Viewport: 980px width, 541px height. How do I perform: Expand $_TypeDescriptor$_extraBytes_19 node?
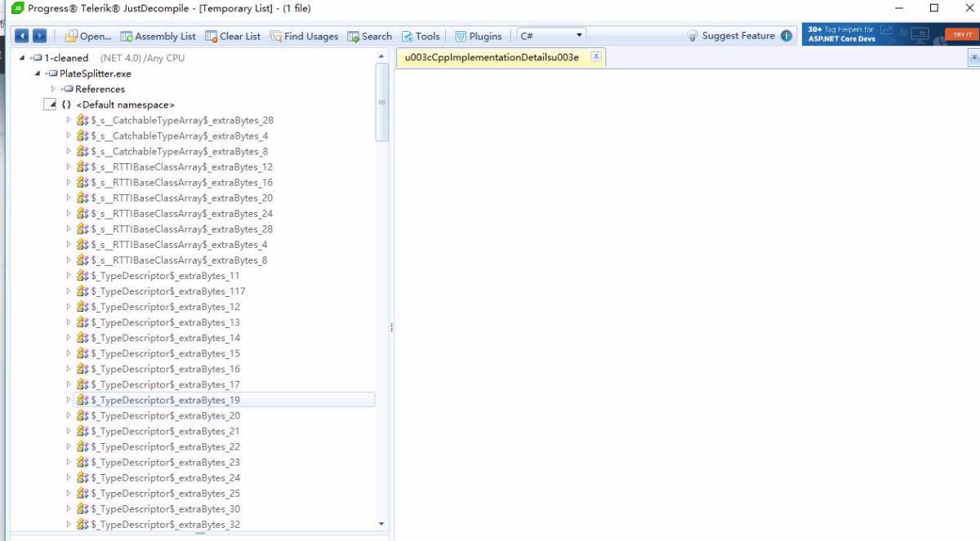pos(69,401)
